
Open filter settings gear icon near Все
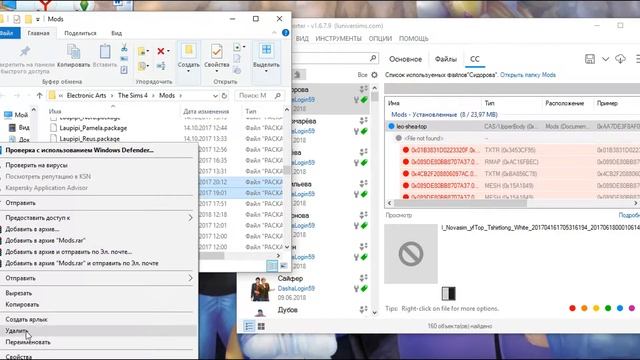click(x=374, y=75)
